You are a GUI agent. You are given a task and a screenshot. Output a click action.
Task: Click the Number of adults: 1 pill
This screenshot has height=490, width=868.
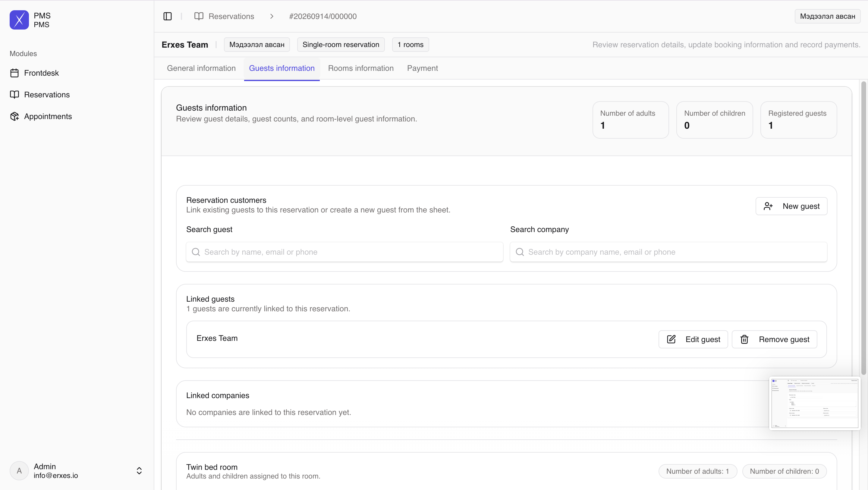(x=697, y=471)
